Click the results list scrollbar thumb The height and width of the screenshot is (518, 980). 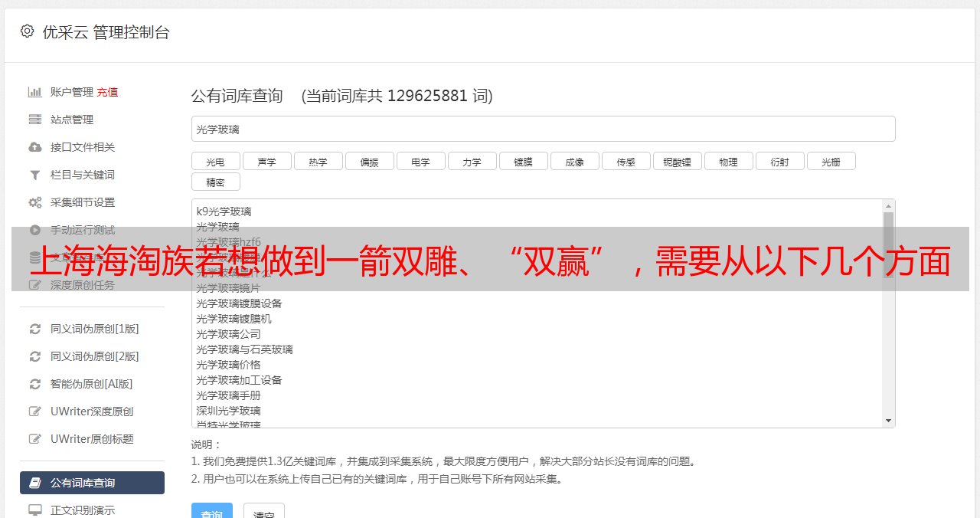(888, 245)
